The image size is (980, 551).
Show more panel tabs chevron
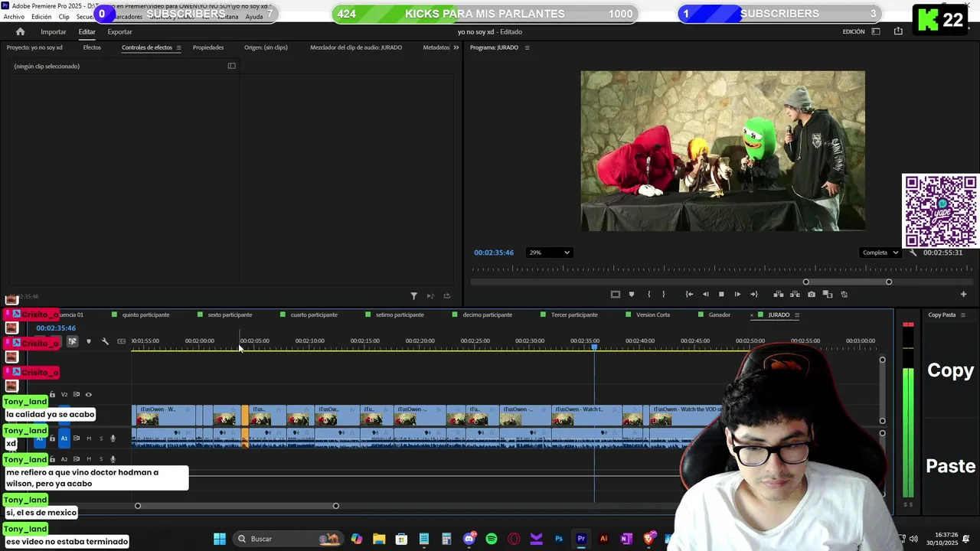(x=456, y=47)
